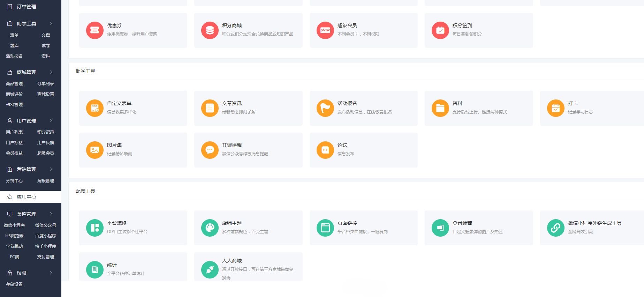Expand the 权限 sidebar chevron
Screen dimensions: 644x297
click(x=51, y=273)
